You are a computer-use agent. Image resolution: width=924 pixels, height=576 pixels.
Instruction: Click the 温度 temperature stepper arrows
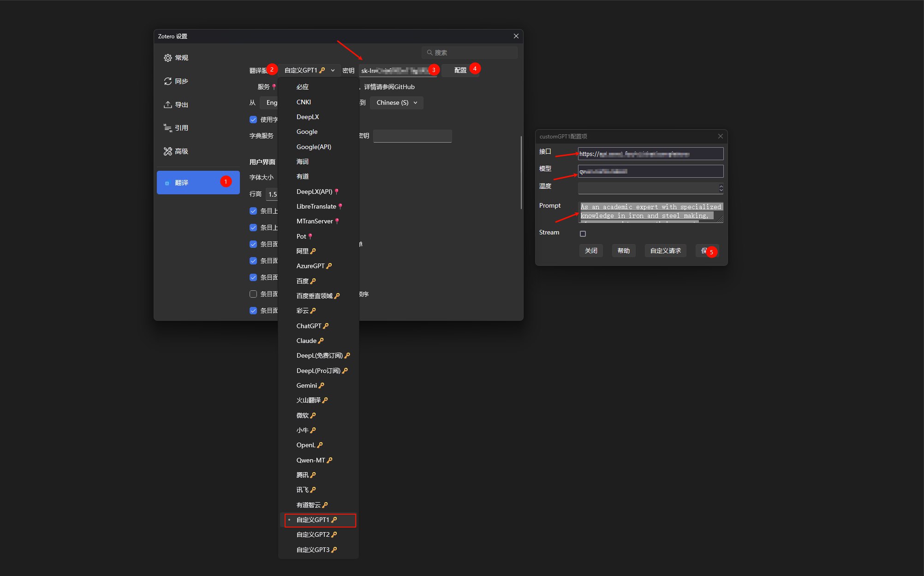point(721,188)
